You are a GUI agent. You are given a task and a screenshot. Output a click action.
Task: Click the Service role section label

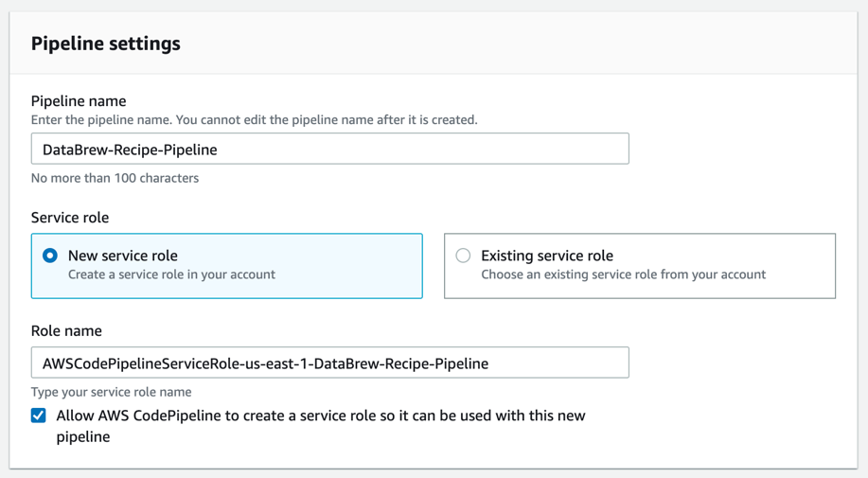click(70, 218)
